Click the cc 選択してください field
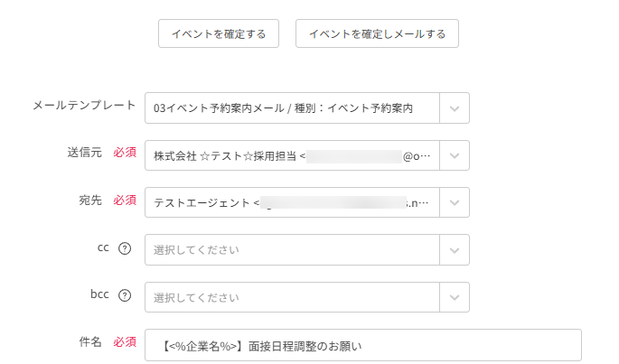Viewport: 619px width, 364px height. click(291, 249)
